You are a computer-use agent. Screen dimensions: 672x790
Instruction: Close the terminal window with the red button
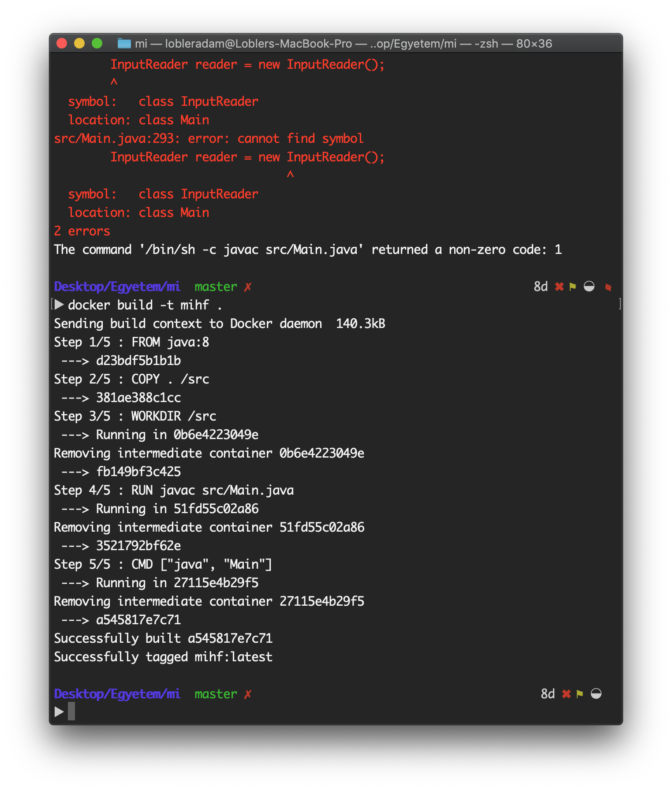pos(62,43)
